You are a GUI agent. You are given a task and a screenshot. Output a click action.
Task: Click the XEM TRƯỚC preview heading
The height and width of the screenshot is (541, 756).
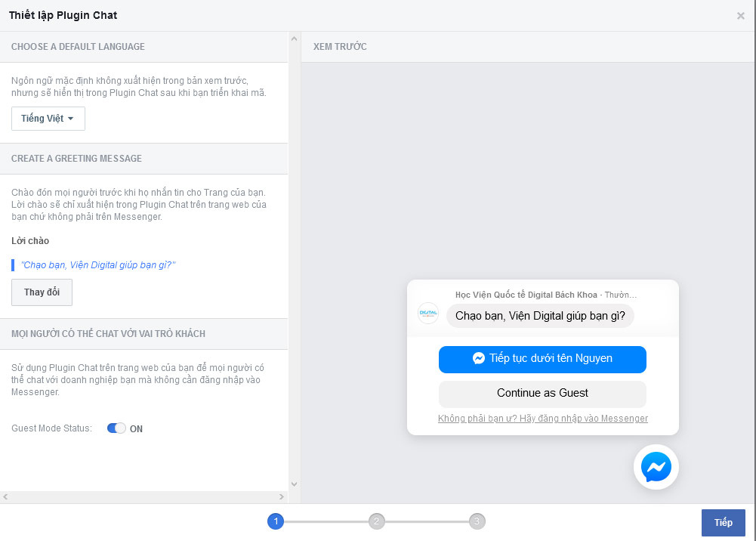pos(340,47)
